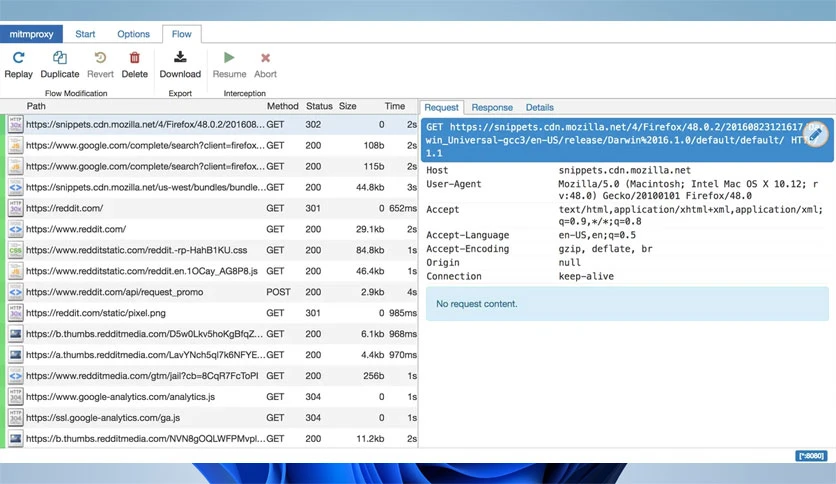Click the HTTP 302 icon for snippets.cdn.mozilla.net/4/Firefox row

(15, 124)
